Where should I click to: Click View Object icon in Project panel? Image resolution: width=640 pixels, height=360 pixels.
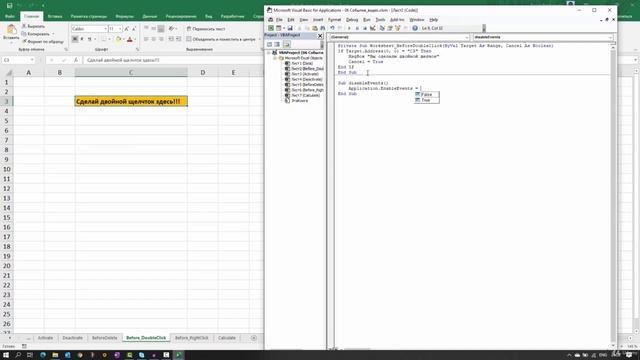(x=277, y=44)
